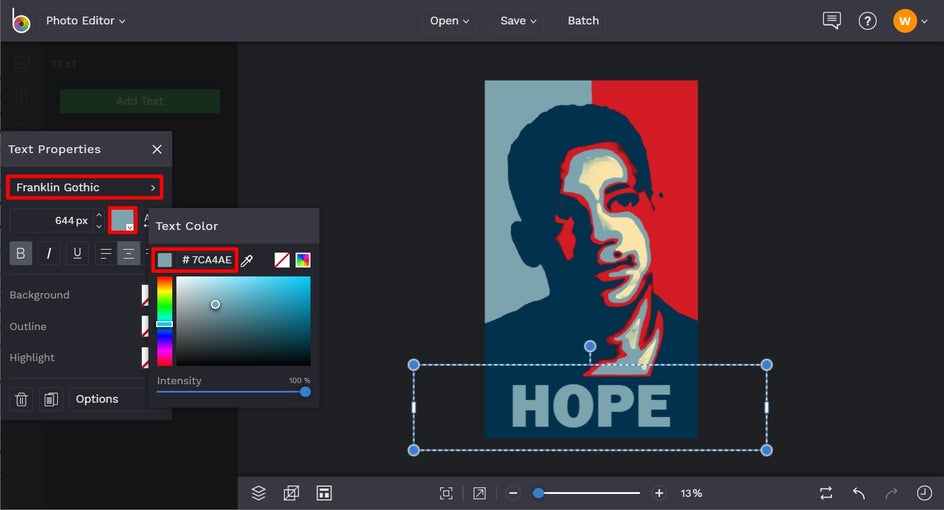The image size is (944, 510).
Task: Open the feedback chat icon
Action: (831, 20)
